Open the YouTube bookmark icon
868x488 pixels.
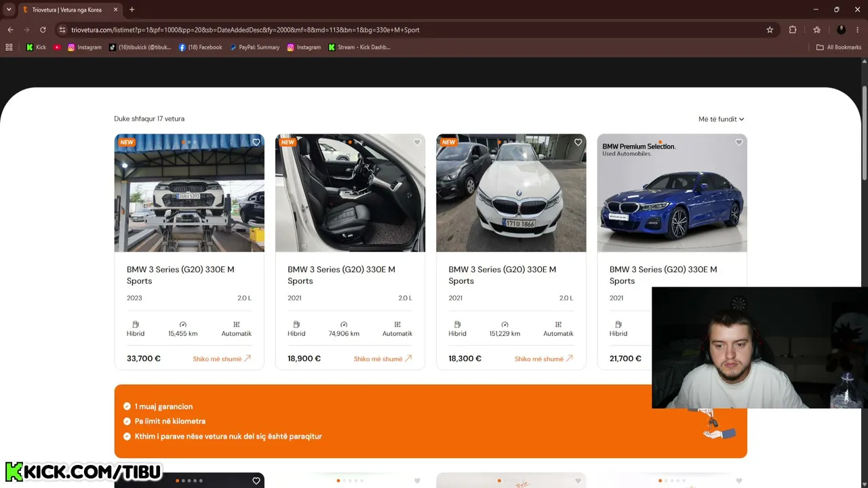(57, 47)
